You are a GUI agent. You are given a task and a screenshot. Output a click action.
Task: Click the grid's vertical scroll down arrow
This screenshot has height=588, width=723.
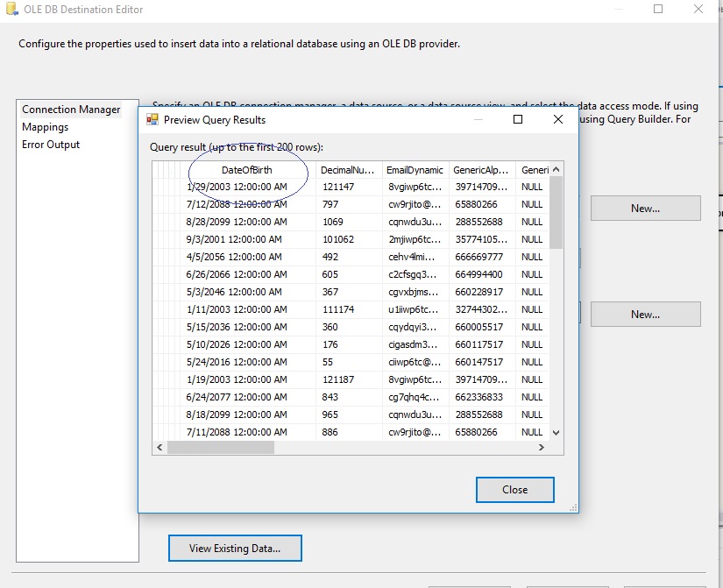(x=556, y=433)
